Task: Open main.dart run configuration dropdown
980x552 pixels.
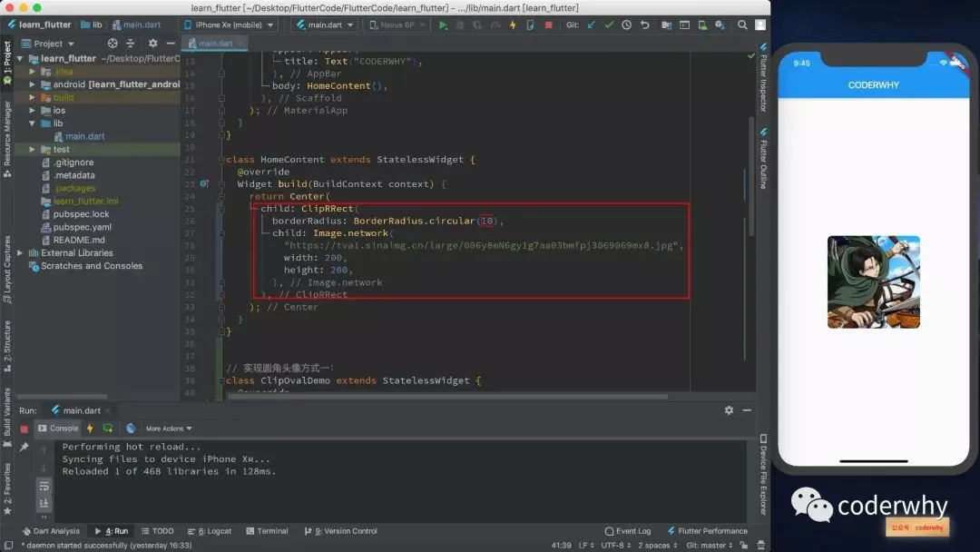Action: point(324,25)
